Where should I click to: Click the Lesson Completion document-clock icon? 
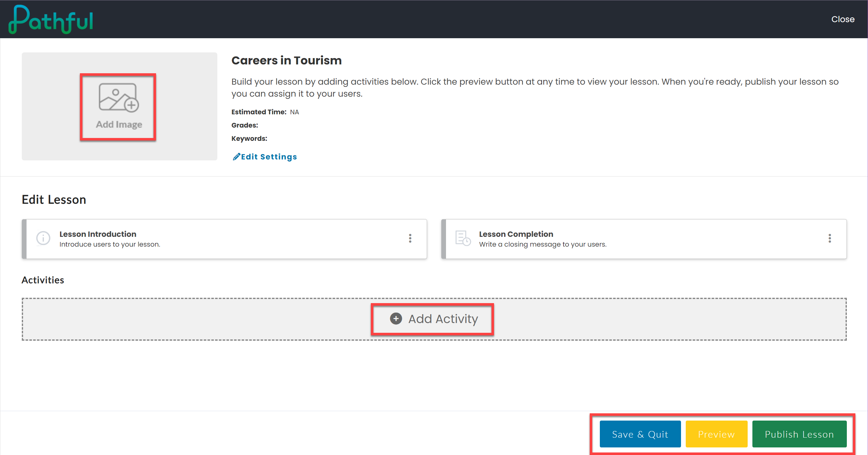point(463,238)
